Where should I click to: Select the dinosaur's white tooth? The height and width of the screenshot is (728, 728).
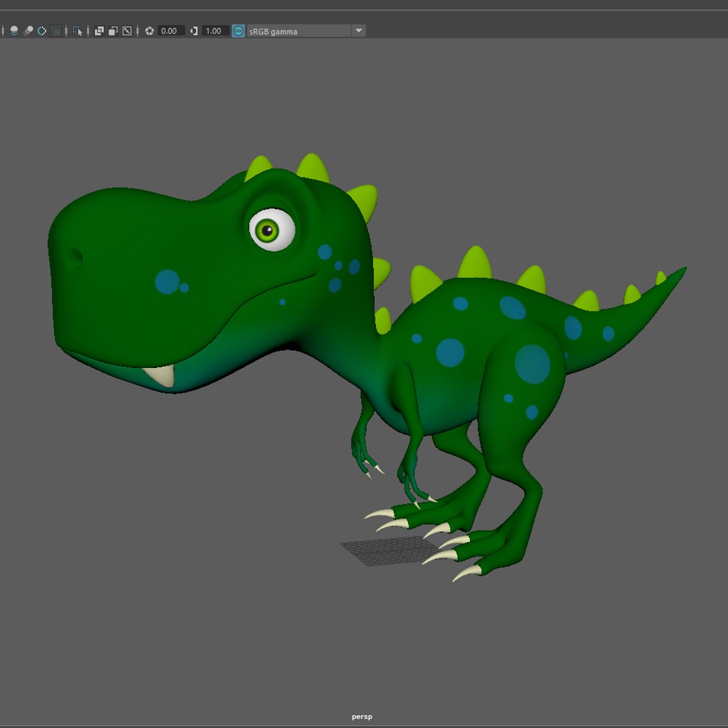point(160,375)
